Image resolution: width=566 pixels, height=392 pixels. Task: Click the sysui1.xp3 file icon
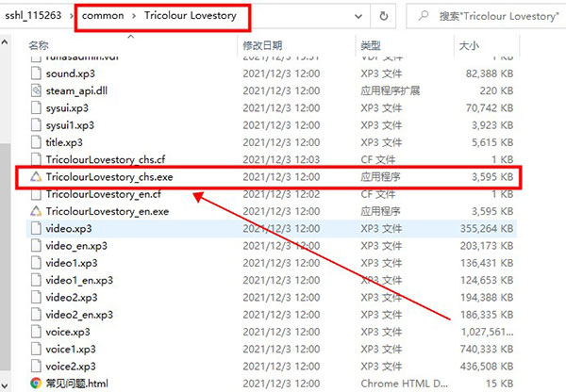tap(36, 125)
